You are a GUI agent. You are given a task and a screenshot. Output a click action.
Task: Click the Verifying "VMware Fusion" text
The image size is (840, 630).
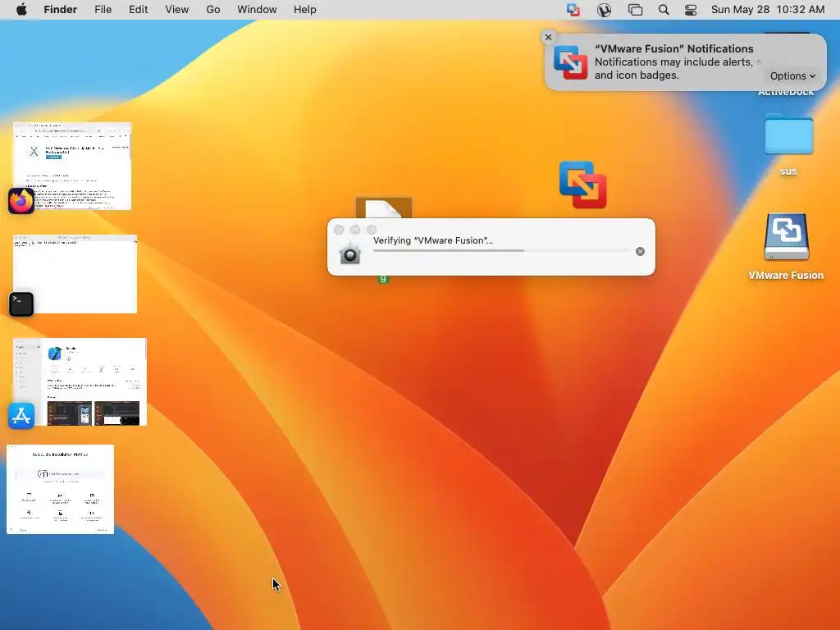pos(433,240)
